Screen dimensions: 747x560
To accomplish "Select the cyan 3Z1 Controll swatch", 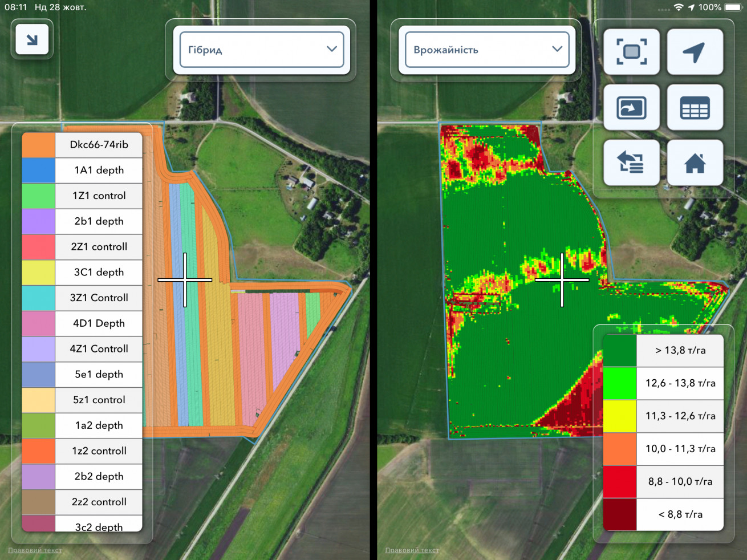I will coord(38,298).
